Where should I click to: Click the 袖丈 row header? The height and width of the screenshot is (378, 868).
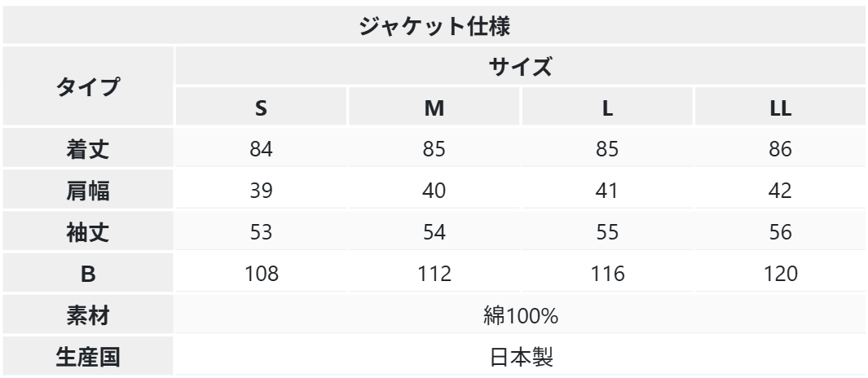(88, 233)
